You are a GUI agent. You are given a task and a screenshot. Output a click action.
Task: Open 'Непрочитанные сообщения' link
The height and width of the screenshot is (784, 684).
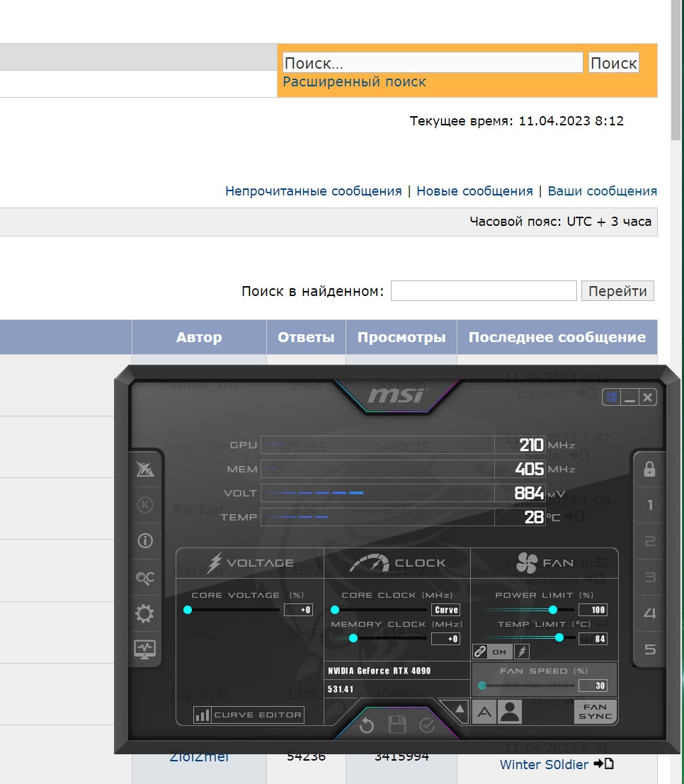314,191
